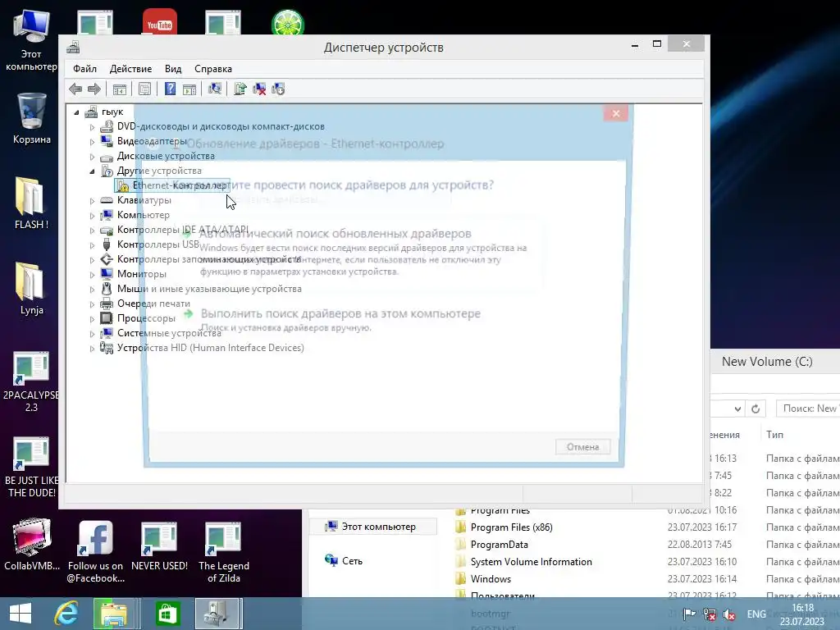Select Устройства HID (Human Interface Devices)

210,348
